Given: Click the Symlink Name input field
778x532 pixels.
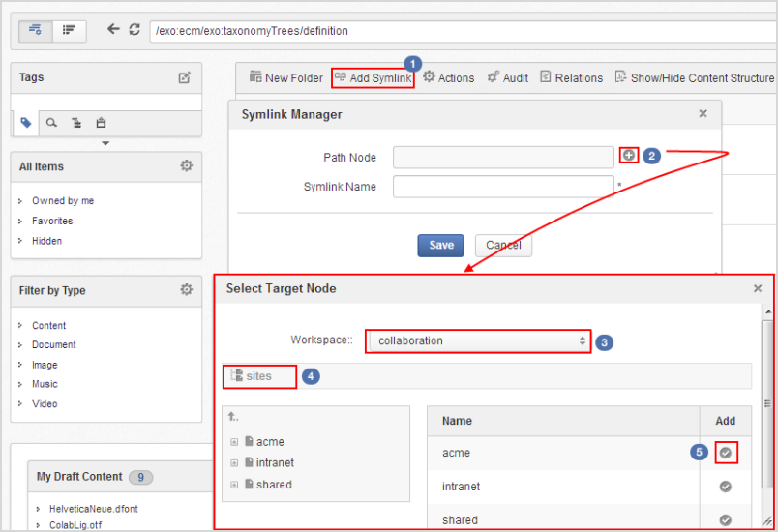Looking at the screenshot, I should coord(503,187).
